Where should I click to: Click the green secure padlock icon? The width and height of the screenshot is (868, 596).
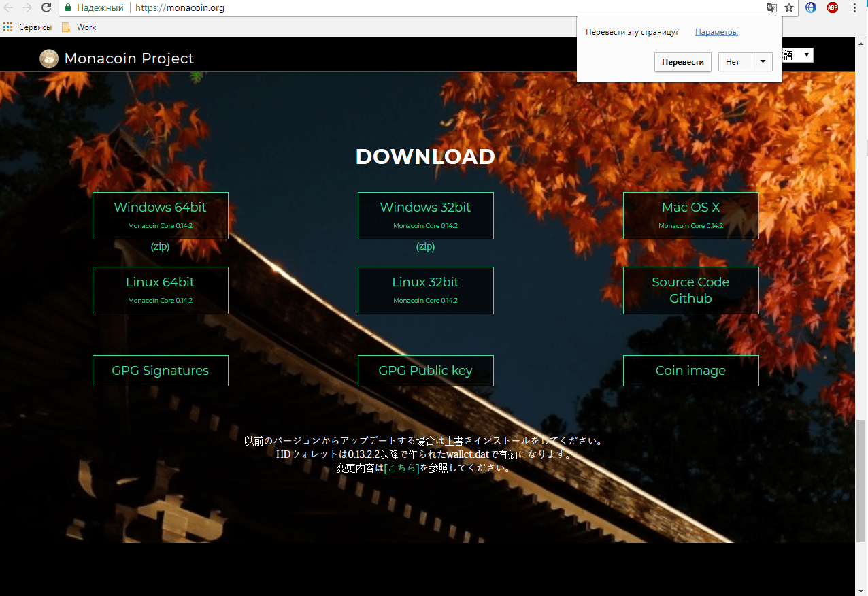click(x=68, y=8)
